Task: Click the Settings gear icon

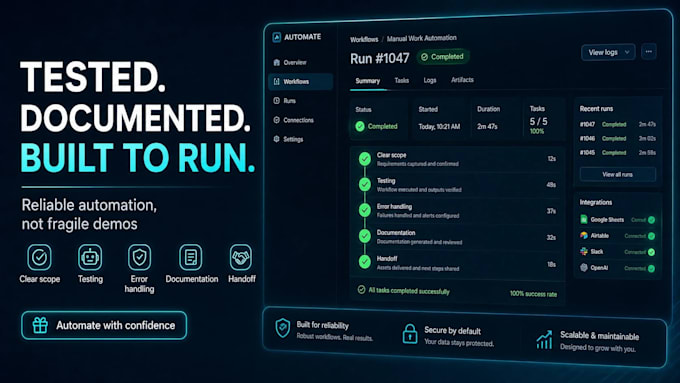Action: (277, 139)
